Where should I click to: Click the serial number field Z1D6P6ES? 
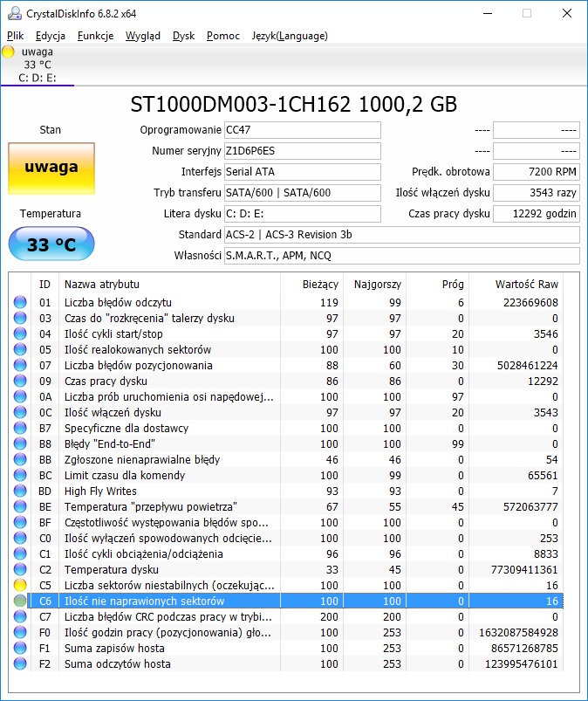point(303,151)
